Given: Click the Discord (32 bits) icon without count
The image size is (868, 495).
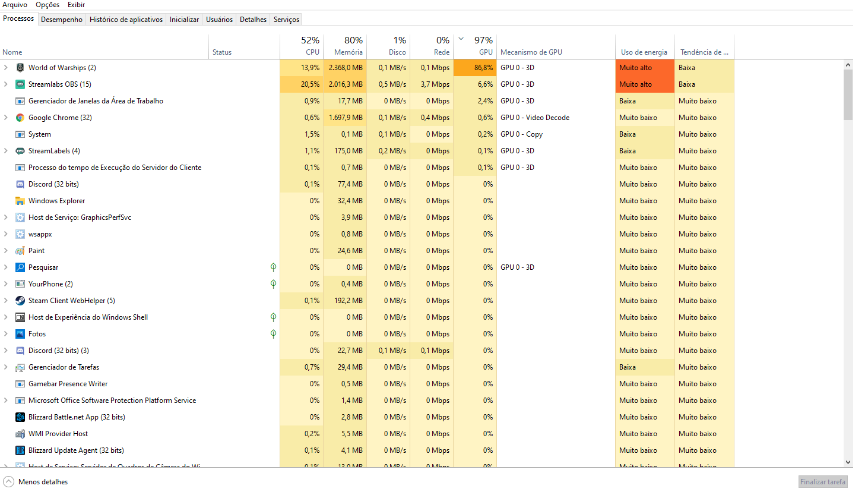Looking at the screenshot, I should click(x=20, y=184).
